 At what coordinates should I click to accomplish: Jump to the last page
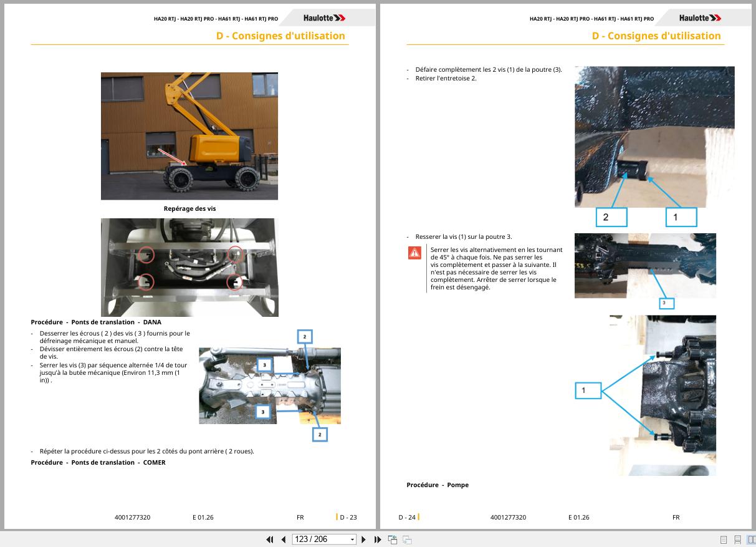click(x=378, y=540)
